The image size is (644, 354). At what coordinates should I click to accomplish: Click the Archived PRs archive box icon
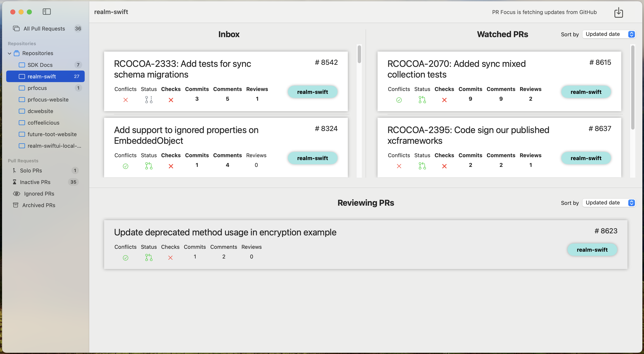15,205
